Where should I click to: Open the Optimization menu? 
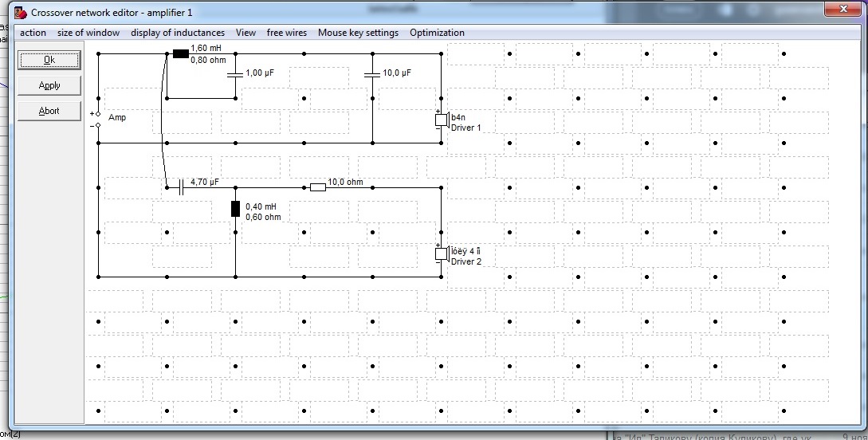click(x=437, y=33)
